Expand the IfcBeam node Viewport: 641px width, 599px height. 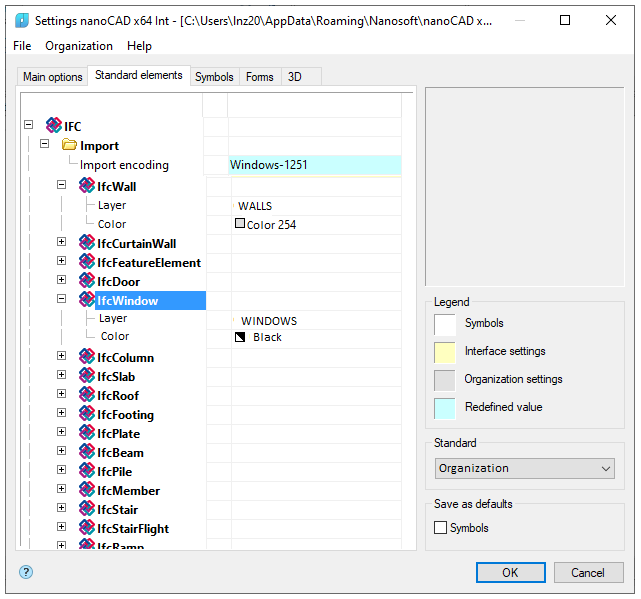pos(61,451)
